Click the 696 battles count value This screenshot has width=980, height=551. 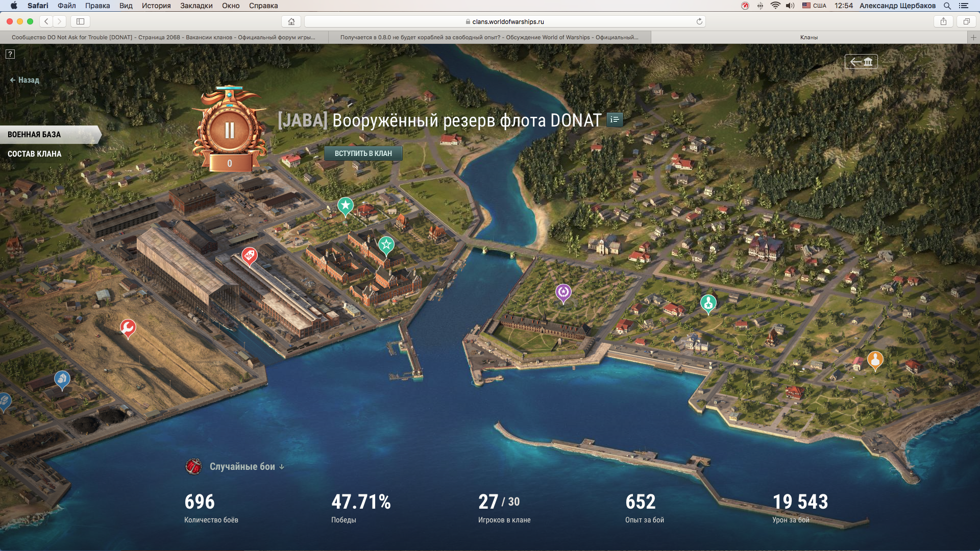200,502
